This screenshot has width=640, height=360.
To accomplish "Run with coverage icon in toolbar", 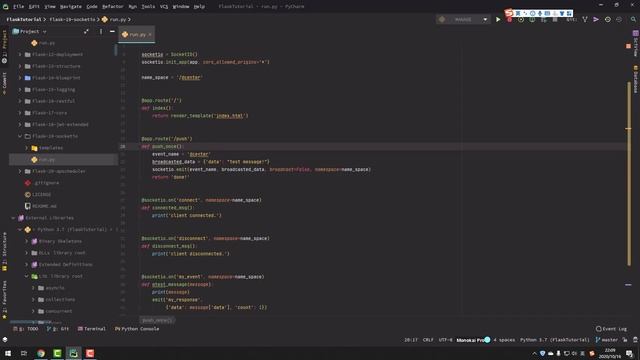I will click(x=521, y=19).
